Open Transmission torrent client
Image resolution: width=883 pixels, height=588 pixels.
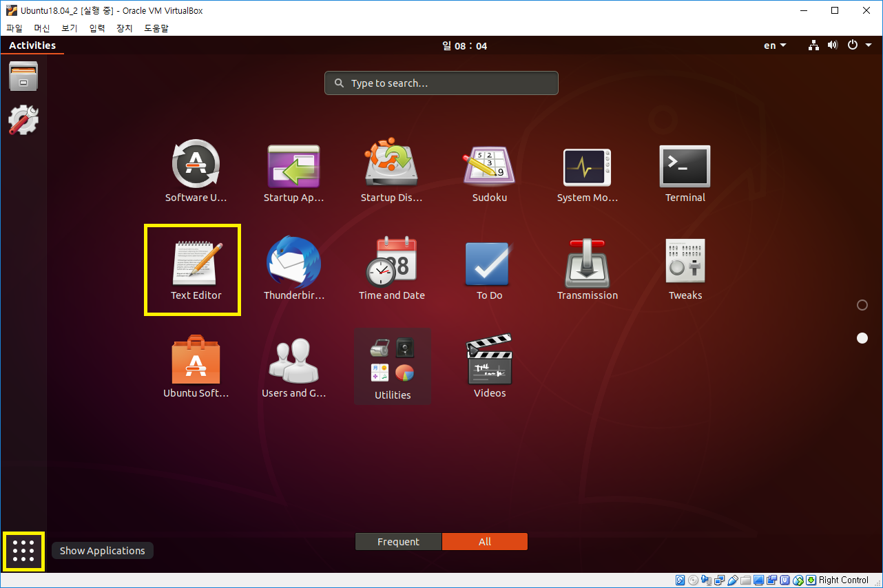pos(587,269)
